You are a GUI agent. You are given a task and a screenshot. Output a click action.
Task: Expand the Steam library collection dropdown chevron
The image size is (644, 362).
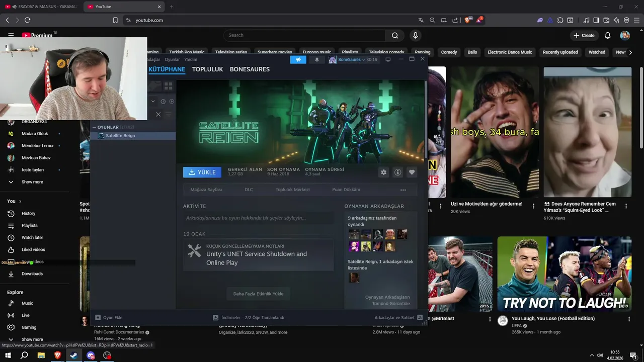coord(153,102)
